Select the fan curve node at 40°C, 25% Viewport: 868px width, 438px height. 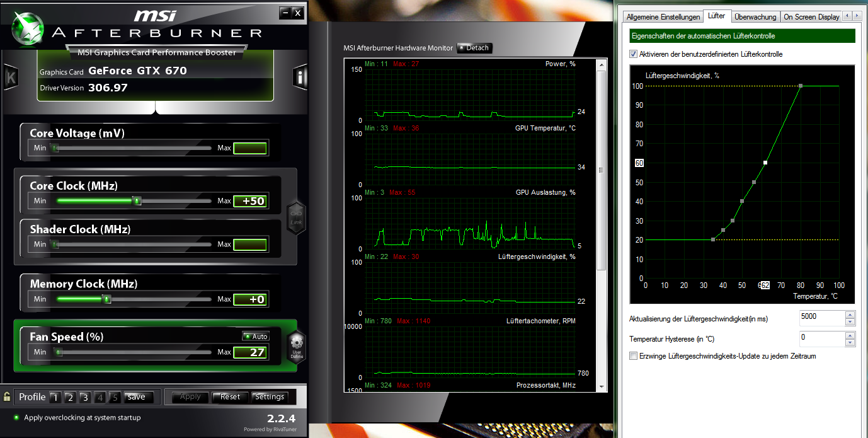tap(723, 230)
